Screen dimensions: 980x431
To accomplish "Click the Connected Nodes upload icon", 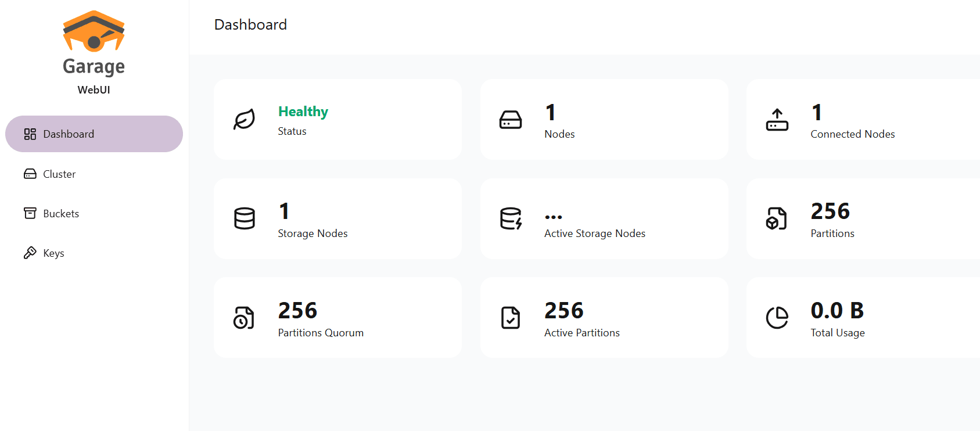I will coord(777,120).
